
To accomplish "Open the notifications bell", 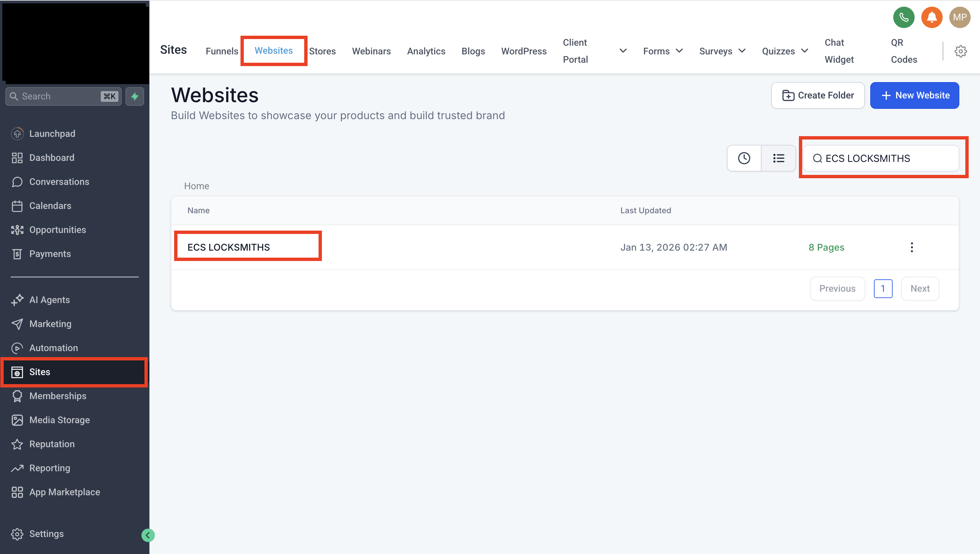I will (932, 17).
